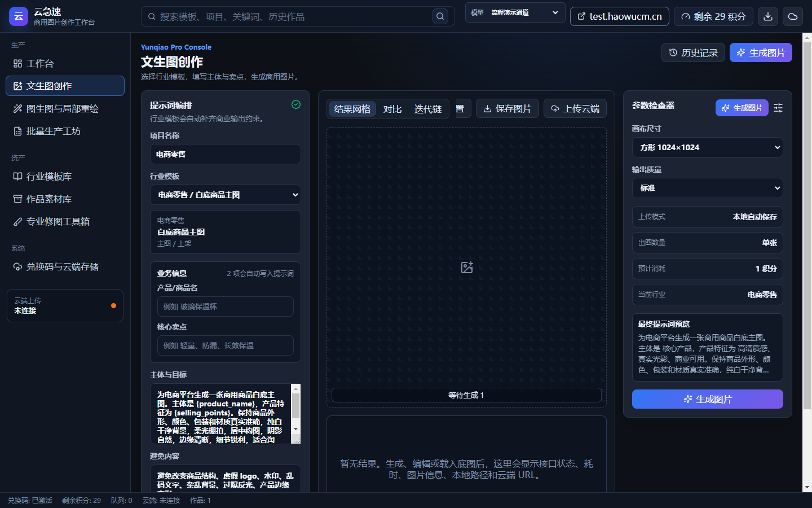Switch to the 迭代链 tab

click(x=428, y=109)
